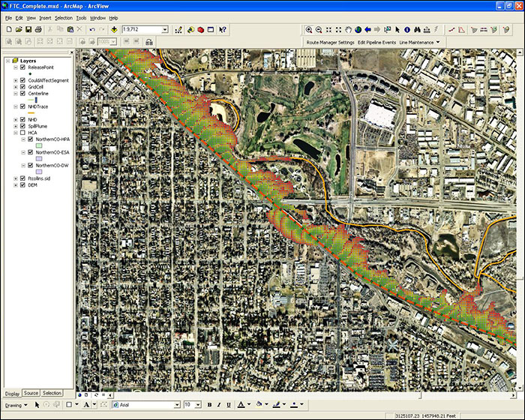Image resolution: width=525 pixels, height=420 pixels.
Task: Open the text tool A on Drawing toolbar
Action: [86, 405]
